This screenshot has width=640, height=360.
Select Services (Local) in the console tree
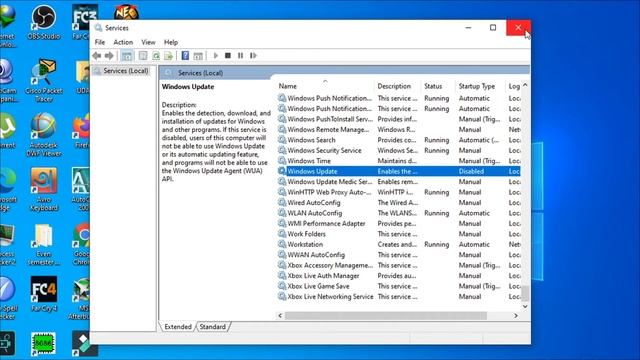point(126,71)
